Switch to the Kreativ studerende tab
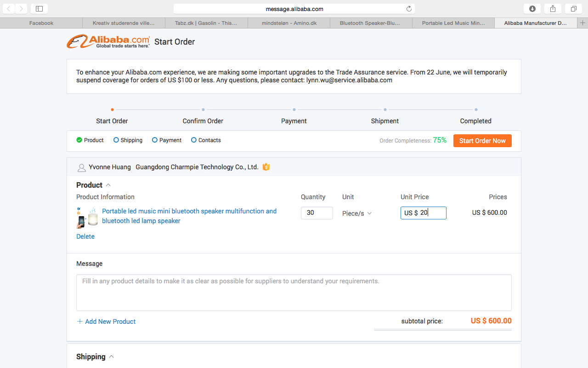 click(124, 23)
